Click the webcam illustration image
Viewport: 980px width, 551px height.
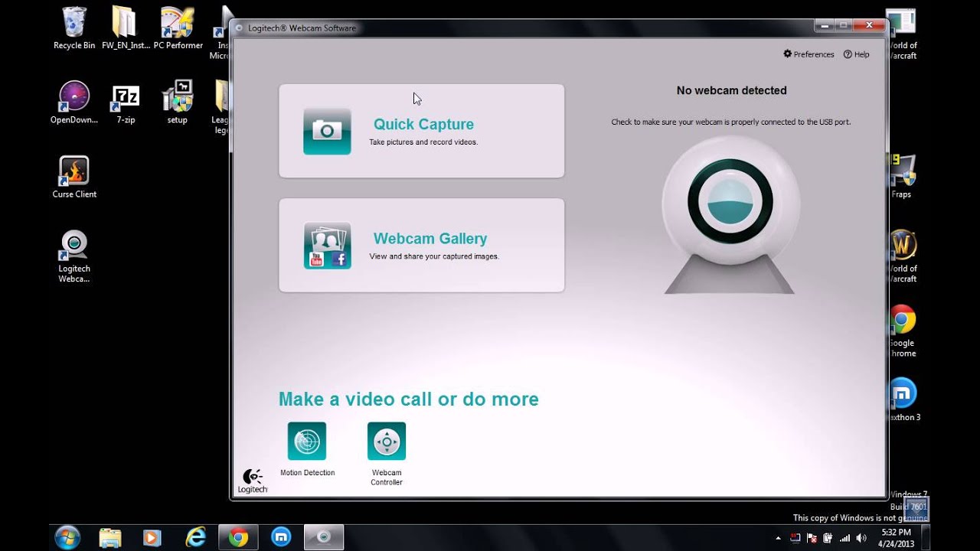[730, 216]
